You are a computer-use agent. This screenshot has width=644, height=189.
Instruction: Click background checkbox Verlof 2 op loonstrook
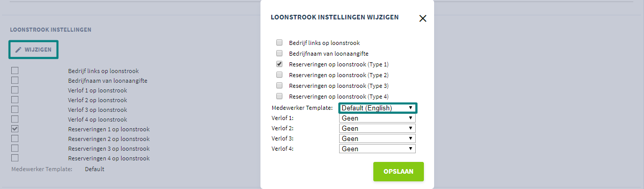15,100
